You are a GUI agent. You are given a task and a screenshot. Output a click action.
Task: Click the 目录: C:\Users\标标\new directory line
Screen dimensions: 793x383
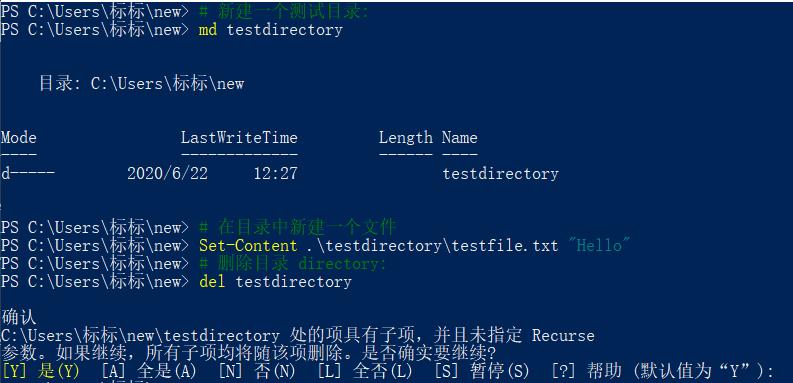(142, 84)
